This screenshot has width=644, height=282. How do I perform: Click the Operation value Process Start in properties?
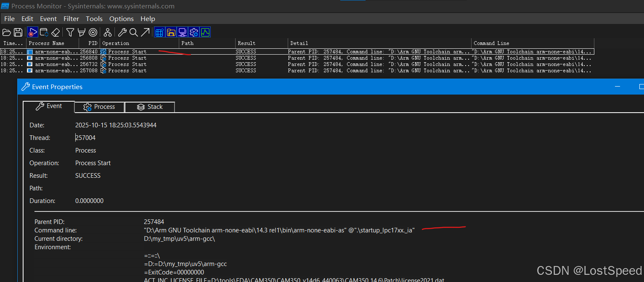[x=93, y=163]
